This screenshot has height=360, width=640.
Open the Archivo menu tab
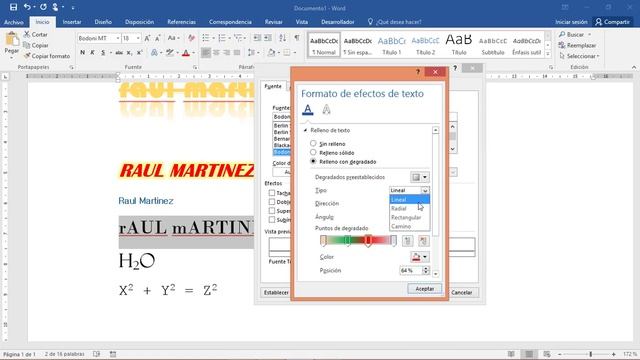[x=14, y=22]
